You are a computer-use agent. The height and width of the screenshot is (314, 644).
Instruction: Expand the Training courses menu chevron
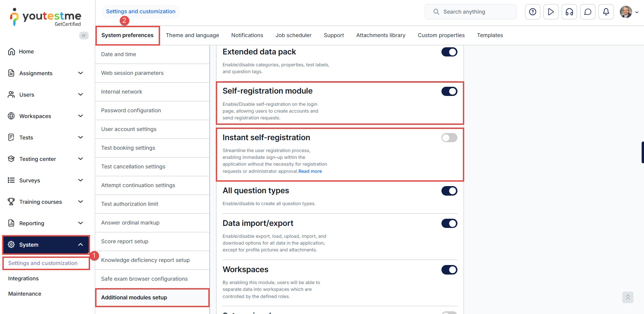pos(81,202)
